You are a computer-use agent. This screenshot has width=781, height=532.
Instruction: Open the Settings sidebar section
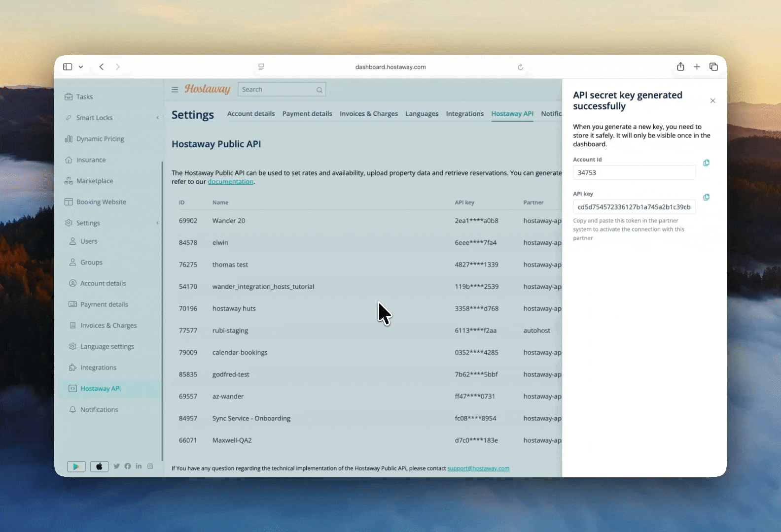(x=88, y=223)
